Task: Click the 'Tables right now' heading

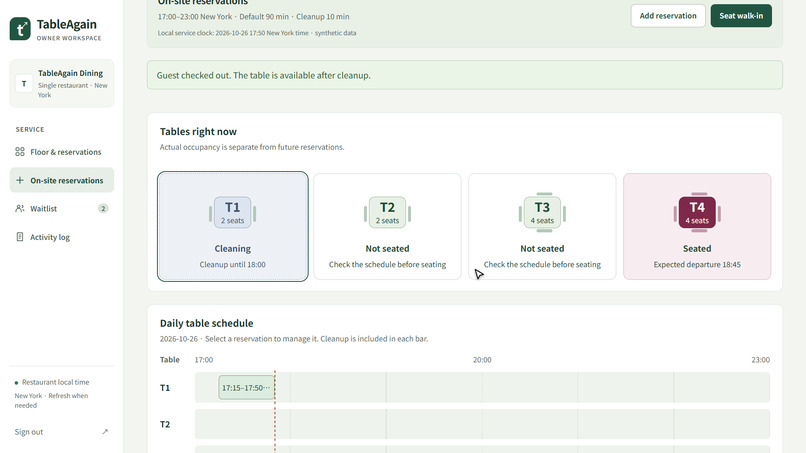Action: 198,132
